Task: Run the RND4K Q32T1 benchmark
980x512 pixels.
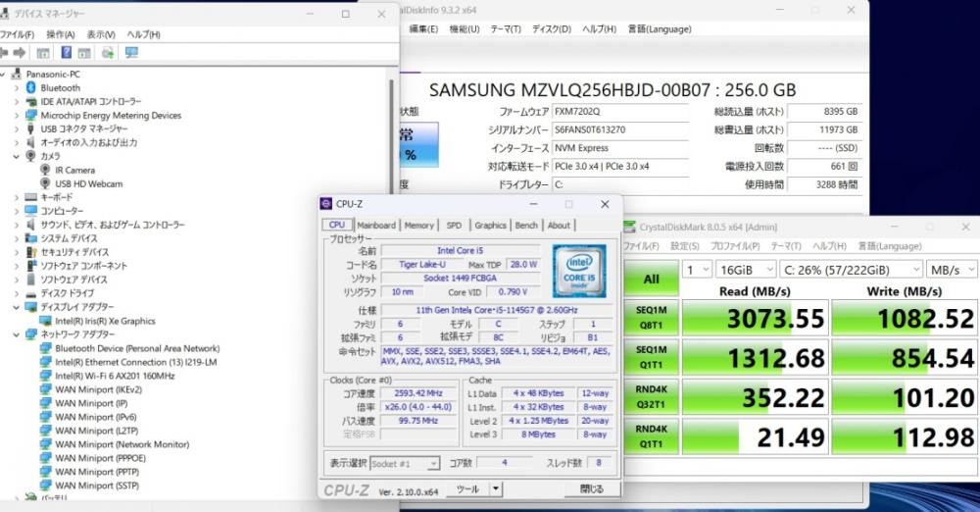Action: (x=652, y=396)
